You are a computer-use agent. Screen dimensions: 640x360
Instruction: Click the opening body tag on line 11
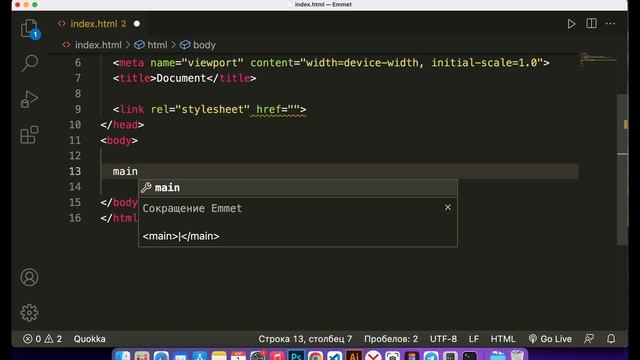[119, 140]
